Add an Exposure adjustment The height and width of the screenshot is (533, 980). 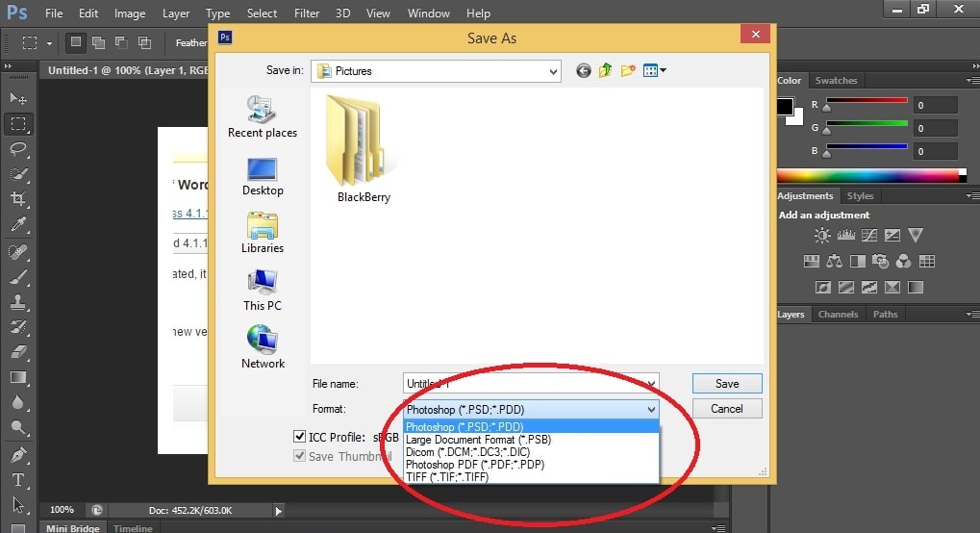892,235
